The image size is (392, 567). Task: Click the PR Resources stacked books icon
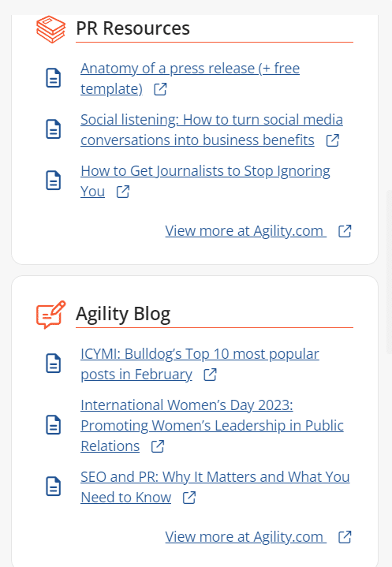click(x=51, y=29)
